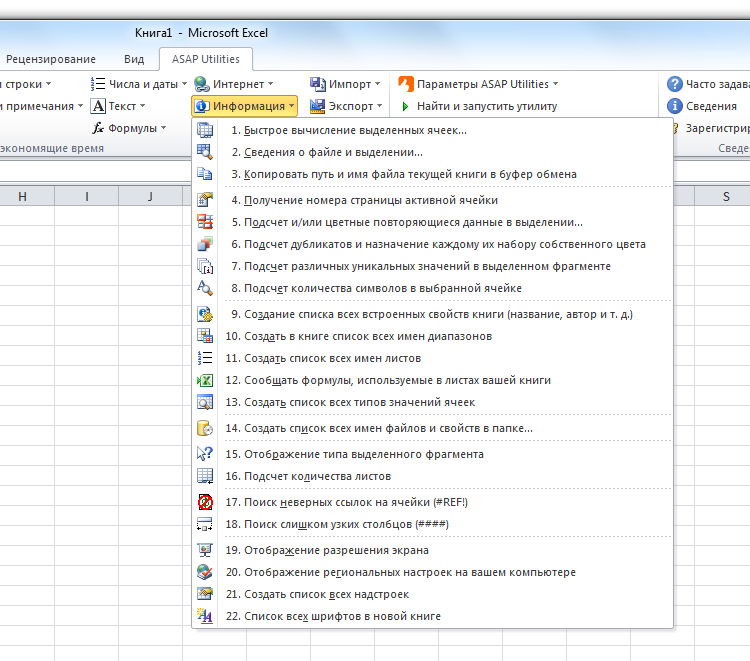Click icon for 'Получение номера страницы активной ячейки'
The height and width of the screenshot is (661, 750).
pos(205,200)
